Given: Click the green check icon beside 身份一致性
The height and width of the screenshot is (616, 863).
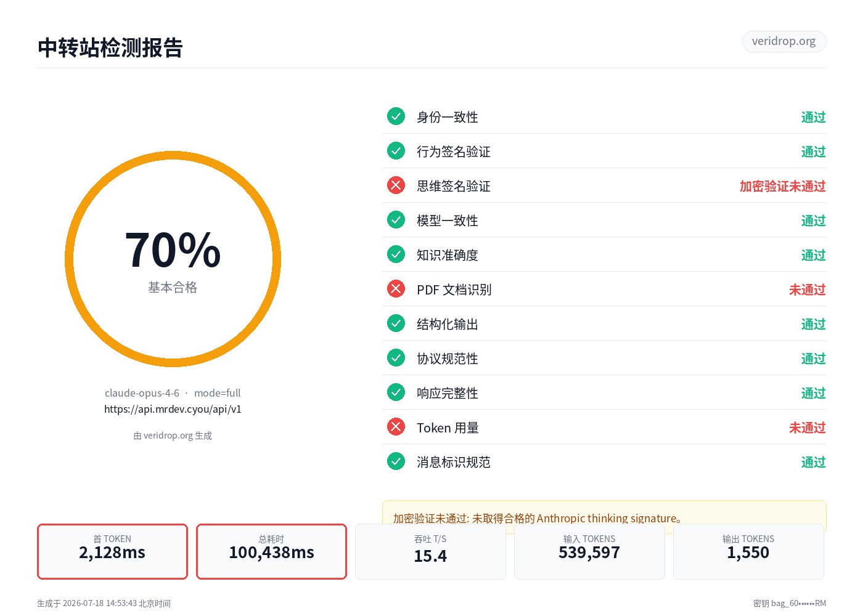Looking at the screenshot, I should click(x=396, y=116).
